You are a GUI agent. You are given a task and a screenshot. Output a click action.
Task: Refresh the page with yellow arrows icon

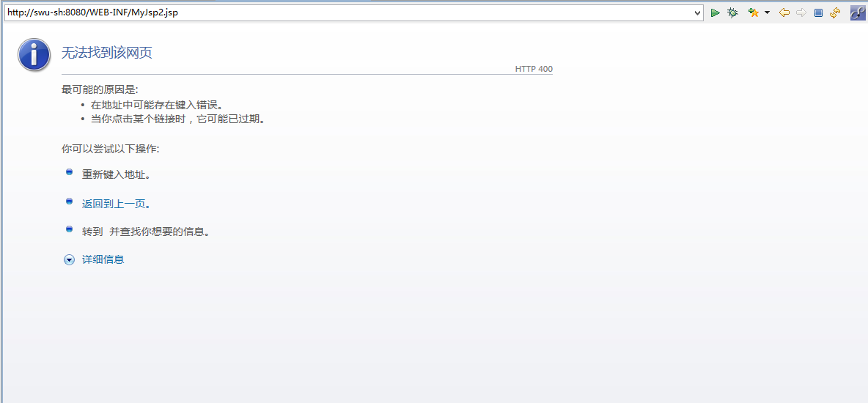(x=835, y=12)
